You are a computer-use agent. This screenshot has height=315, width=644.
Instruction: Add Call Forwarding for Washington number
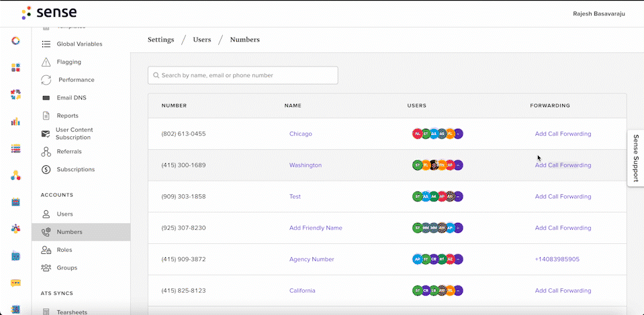(563, 165)
